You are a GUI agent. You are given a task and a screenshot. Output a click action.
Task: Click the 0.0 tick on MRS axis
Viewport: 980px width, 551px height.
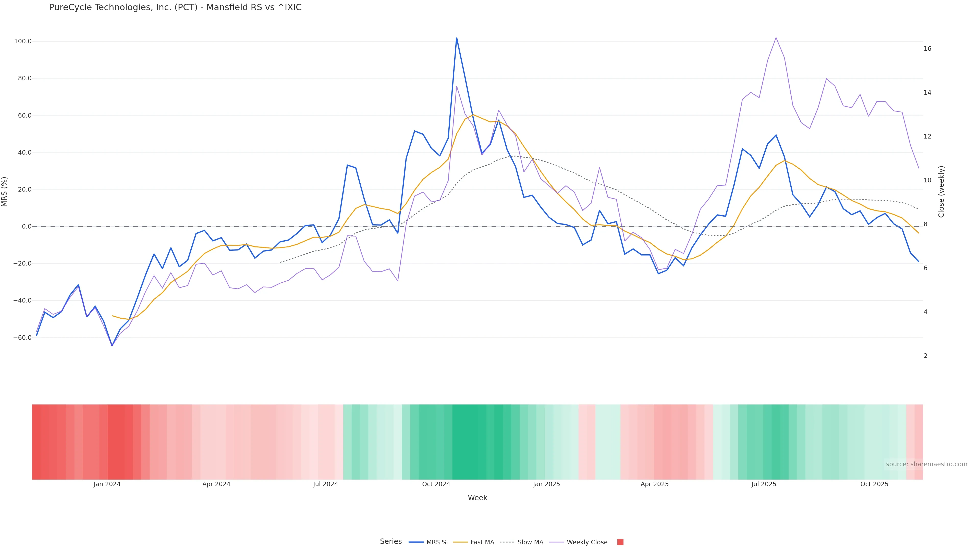pyautogui.click(x=26, y=226)
